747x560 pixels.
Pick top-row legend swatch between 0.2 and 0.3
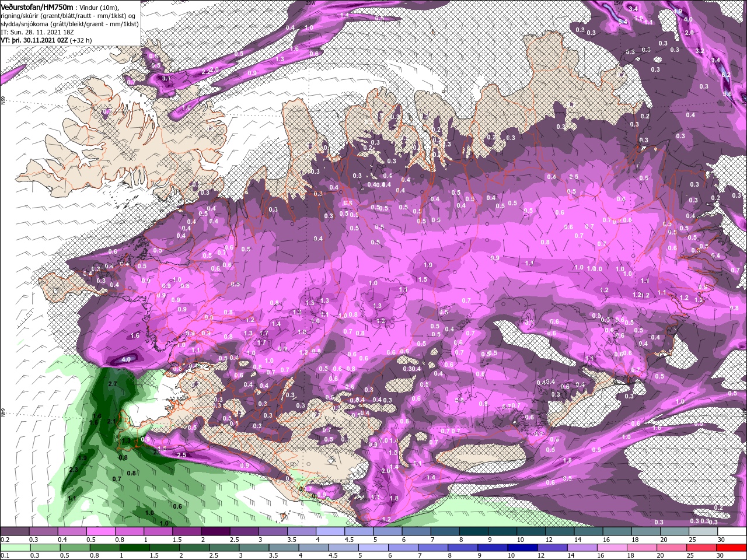coord(15,531)
